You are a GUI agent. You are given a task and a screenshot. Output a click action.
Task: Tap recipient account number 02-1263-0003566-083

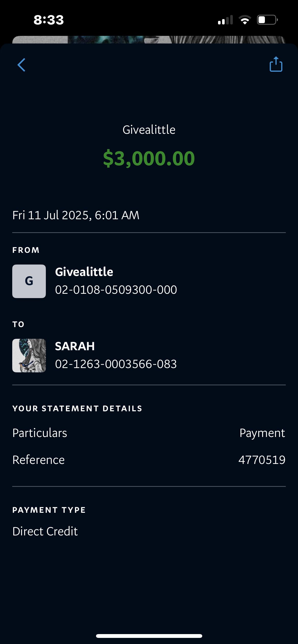pyautogui.click(x=116, y=364)
